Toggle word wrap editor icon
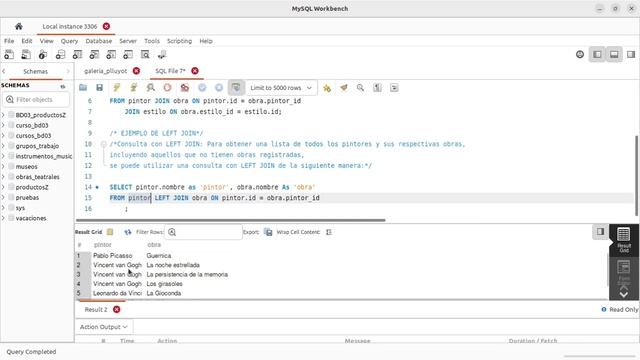The width and height of the screenshot is (640, 360). click(394, 88)
